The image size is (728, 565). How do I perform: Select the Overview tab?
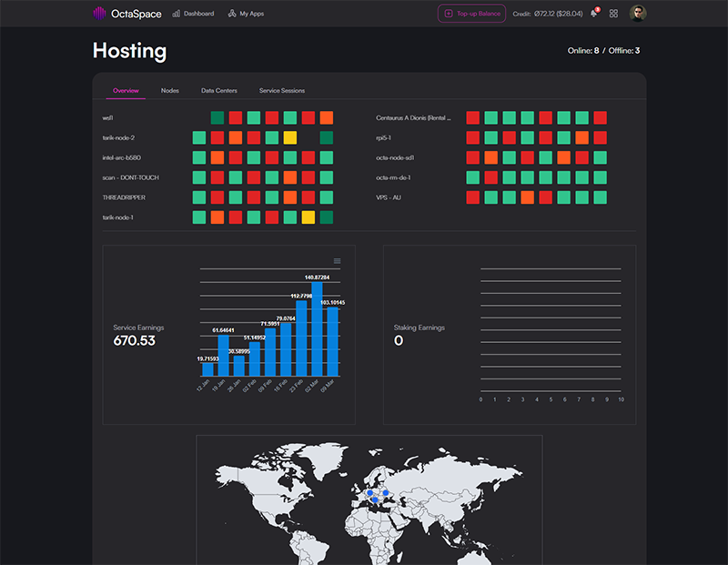tap(126, 91)
